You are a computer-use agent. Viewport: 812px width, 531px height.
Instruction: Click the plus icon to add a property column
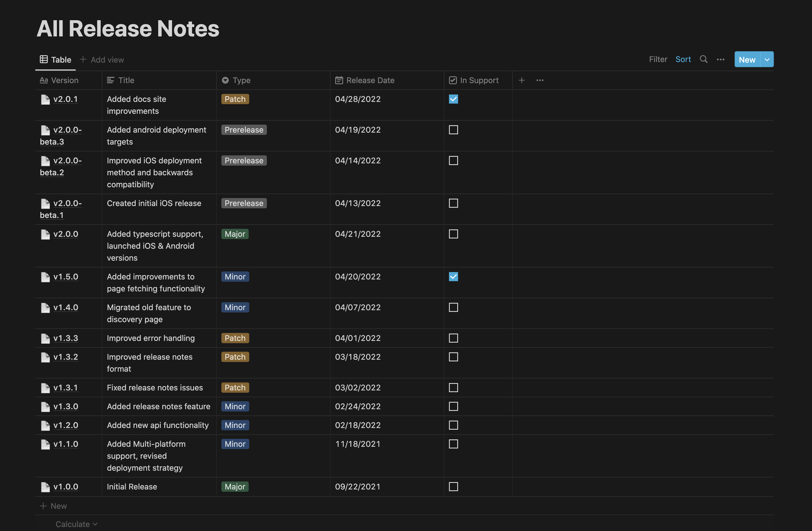coord(521,80)
